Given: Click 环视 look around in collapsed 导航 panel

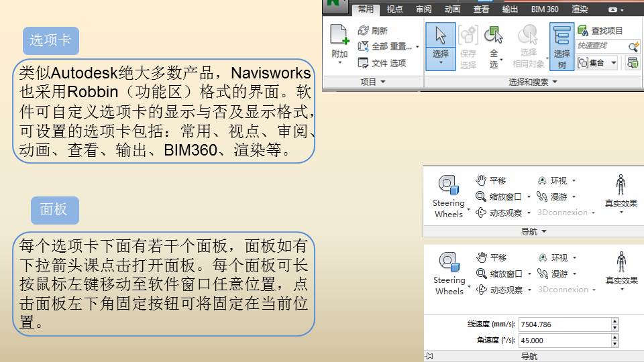Looking at the screenshot, I should point(552,180).
